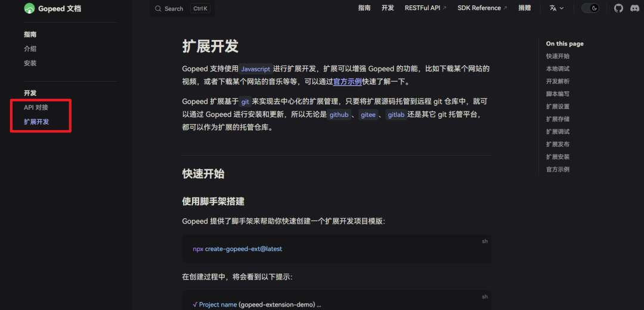Open the RESTFul API external link
The width and height of the screenshot is (644, 310).
click(x=426, y=8)
